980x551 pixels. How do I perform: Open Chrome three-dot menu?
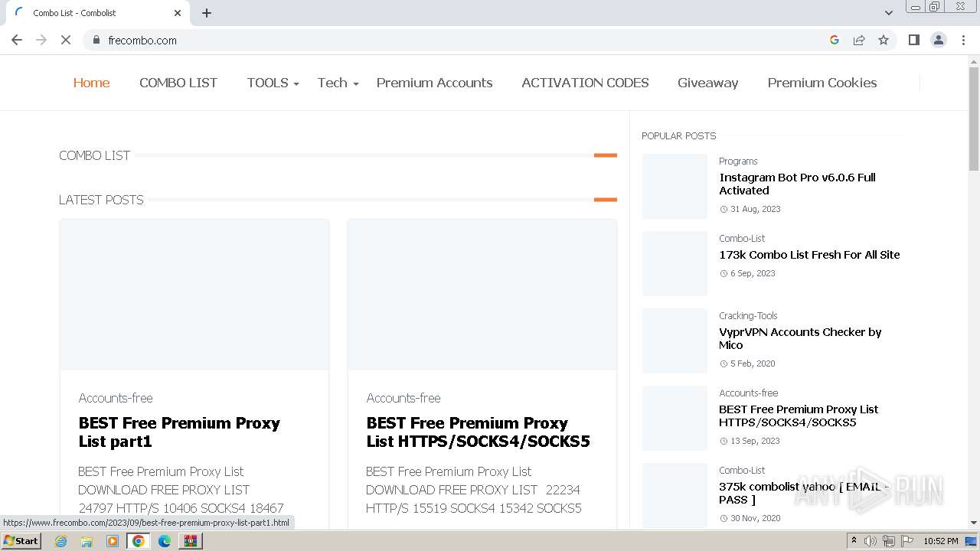point(964,40)
